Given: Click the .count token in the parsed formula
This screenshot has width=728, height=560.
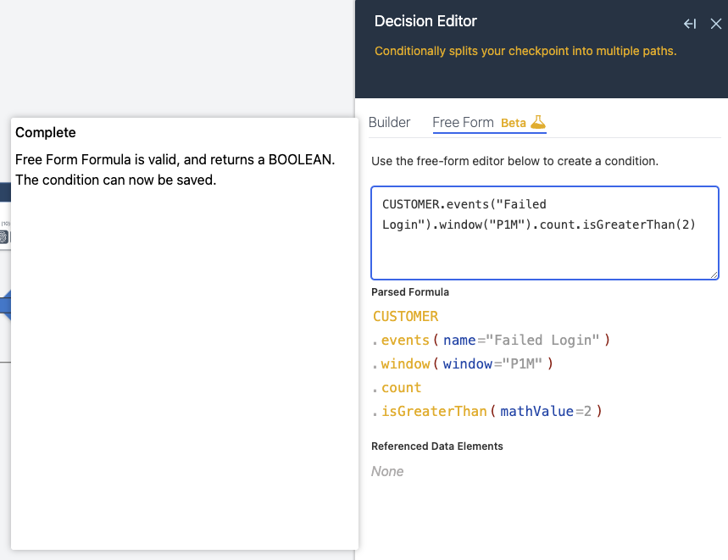Looking at the screenshot, I should point(397,387).
